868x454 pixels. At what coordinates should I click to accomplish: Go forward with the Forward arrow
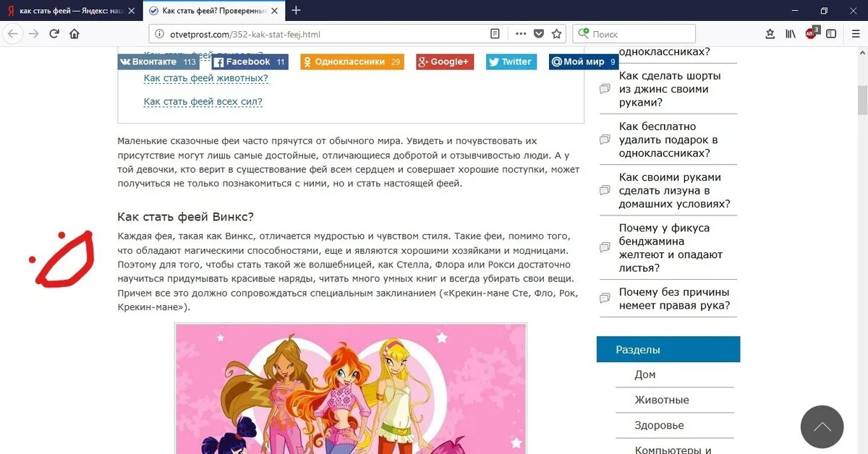click(33, 34)
